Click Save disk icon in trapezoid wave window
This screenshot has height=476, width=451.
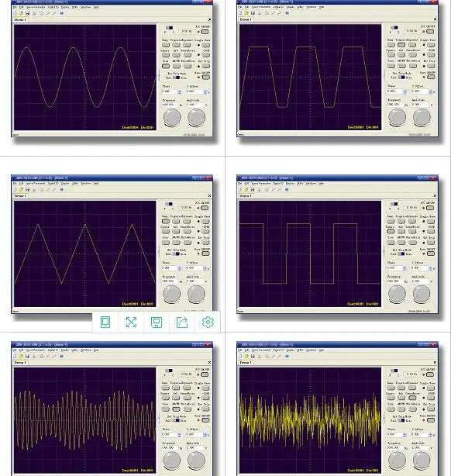pos(253,13)
